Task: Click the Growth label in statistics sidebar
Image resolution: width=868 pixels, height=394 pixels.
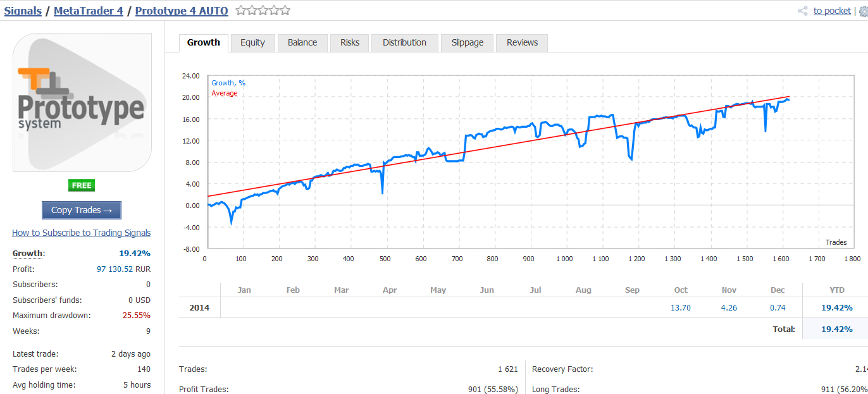Action: click(28, 253)
